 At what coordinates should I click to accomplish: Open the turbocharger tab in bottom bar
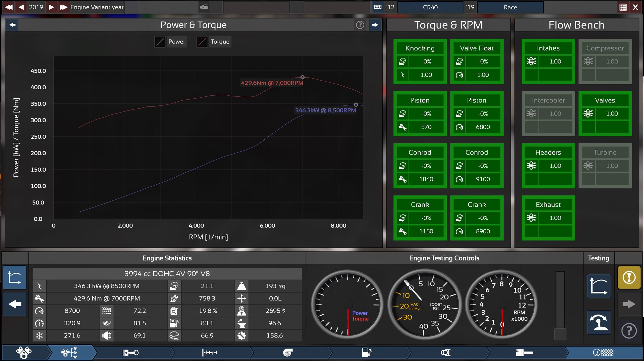[x=288, y=352]
